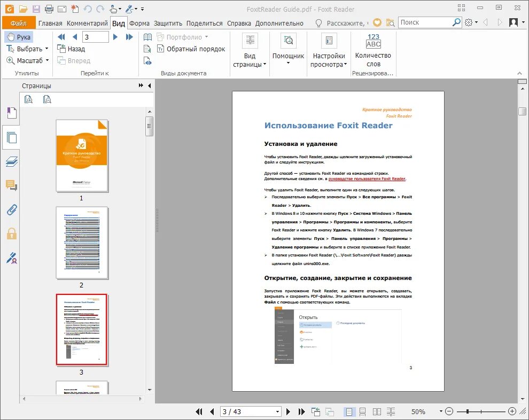The width and height of the screenshot is (529, 420).
Task: Enlarge page thumbnails icon
Action: 29,99
